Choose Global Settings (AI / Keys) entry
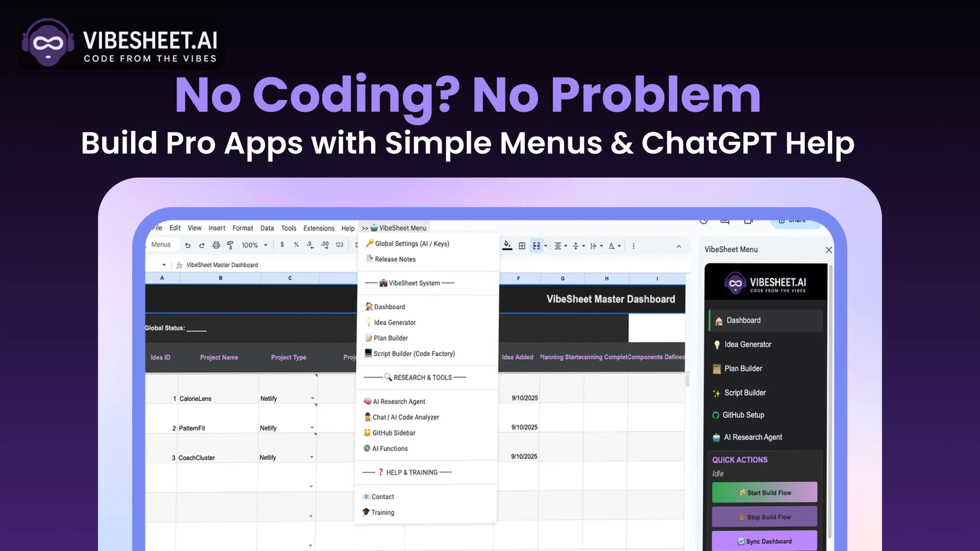The width and height of the screenshot is (980, 551). coord(412,244)
